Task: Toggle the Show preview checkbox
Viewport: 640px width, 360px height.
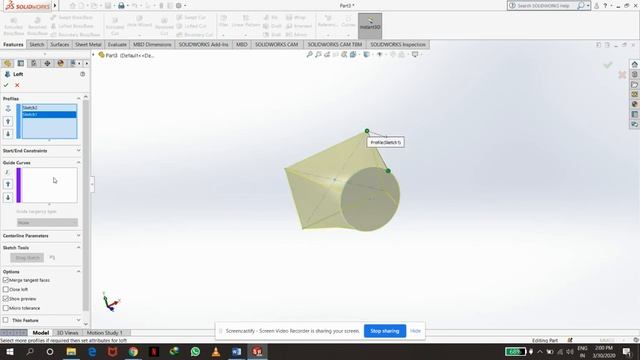Action: (6, 299)
